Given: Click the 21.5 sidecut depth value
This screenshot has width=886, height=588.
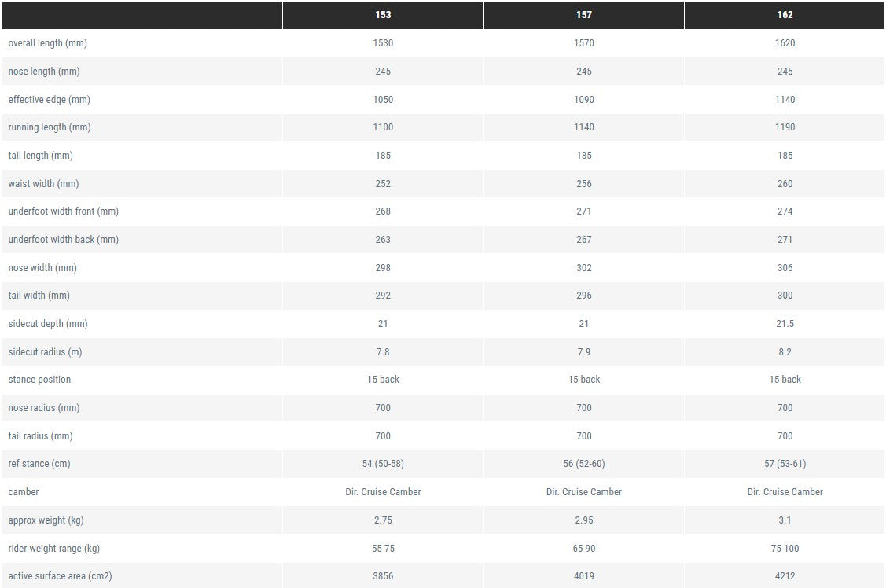Looking at the screenshot, I should tap(785, 324).
